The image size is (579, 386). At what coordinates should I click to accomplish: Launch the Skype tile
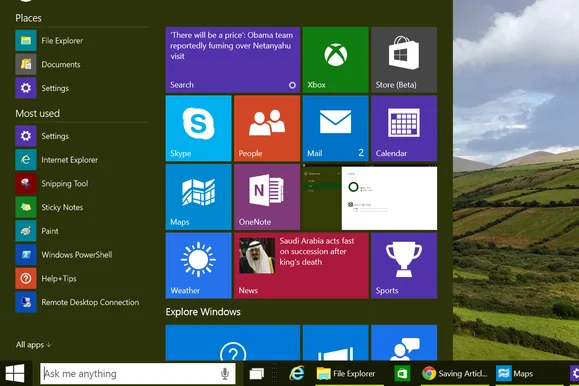point(199,128)
